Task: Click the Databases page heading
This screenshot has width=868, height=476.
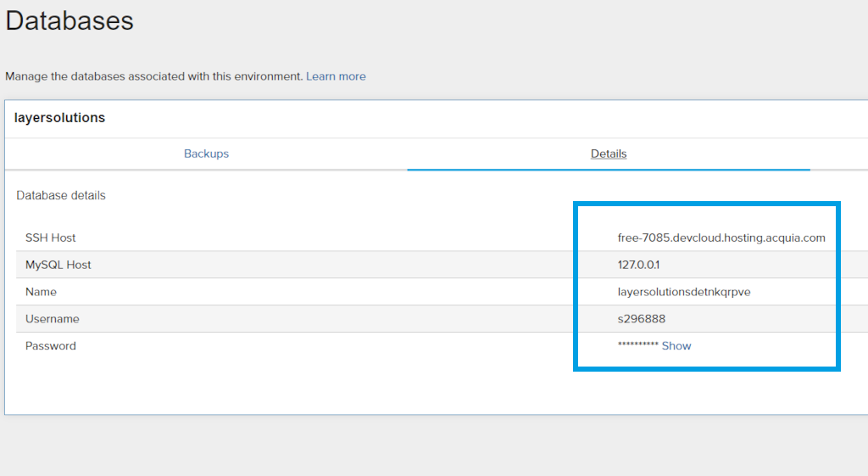Action: coord(70,20)
